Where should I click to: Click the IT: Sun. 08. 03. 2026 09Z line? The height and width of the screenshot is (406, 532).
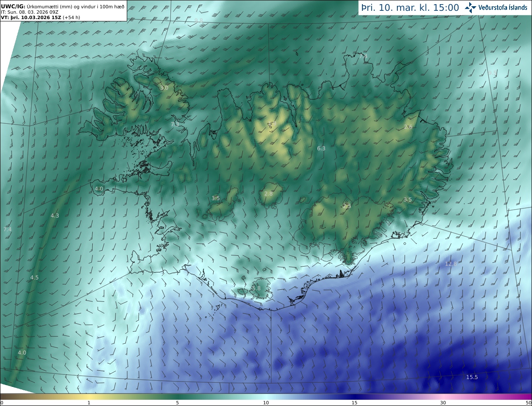point(30,12)
